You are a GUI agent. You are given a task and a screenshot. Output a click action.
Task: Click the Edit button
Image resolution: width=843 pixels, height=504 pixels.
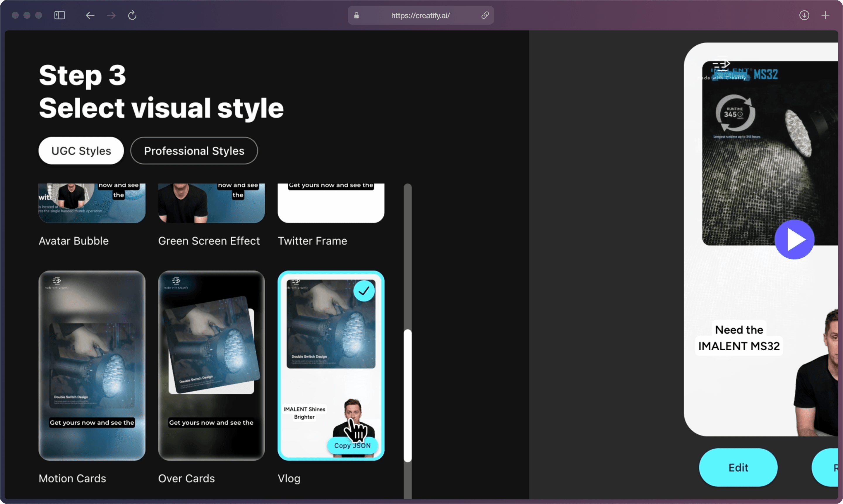(x=738, y=467)
